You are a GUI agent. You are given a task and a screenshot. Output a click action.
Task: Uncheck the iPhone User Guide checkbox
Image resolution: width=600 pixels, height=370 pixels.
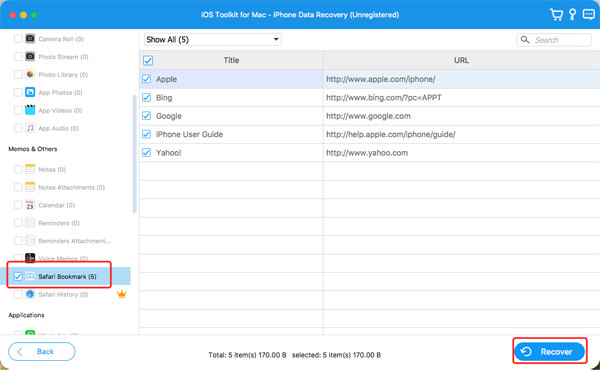[x=146, y=134]
